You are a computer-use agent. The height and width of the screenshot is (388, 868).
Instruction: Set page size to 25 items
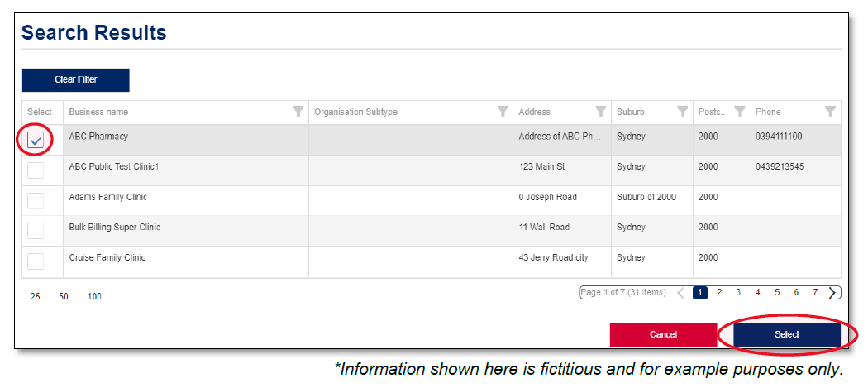pyautogui.click(x=36, y=296)
